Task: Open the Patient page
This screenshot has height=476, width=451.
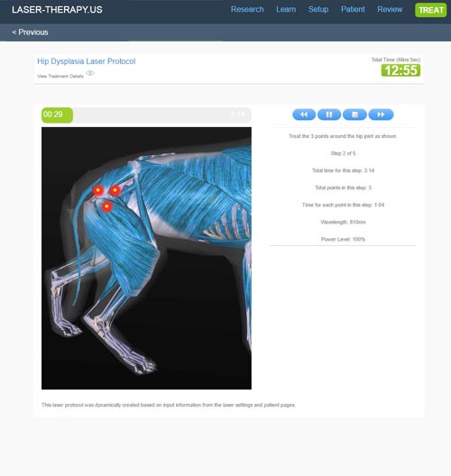Action: (x=353, y=9)
